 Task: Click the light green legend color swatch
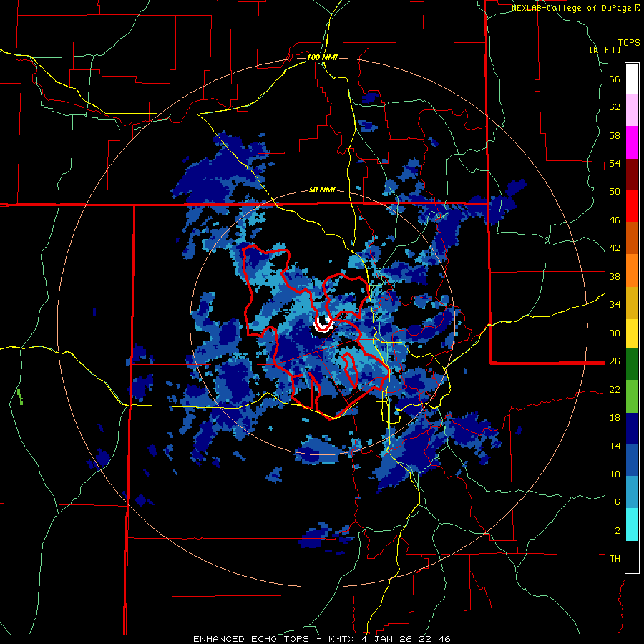tap(632, 396)
